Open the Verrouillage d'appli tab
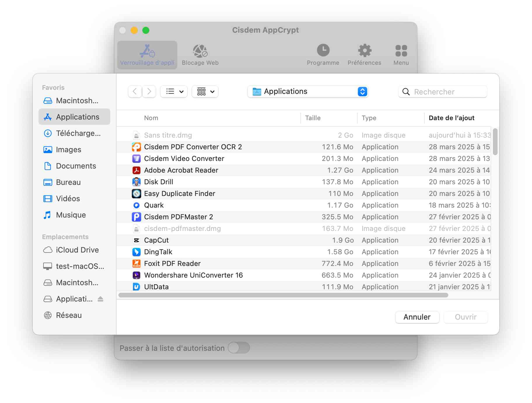 (x=147, y=55)
